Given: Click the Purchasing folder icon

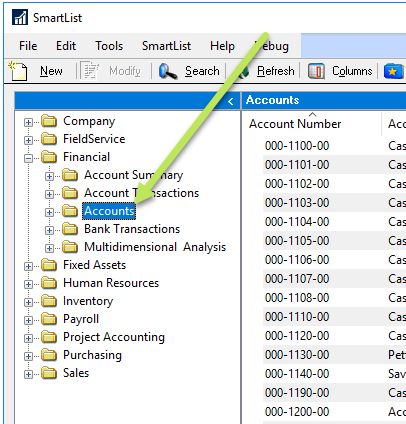Looking at the screenshot, I should pos(49,355).
